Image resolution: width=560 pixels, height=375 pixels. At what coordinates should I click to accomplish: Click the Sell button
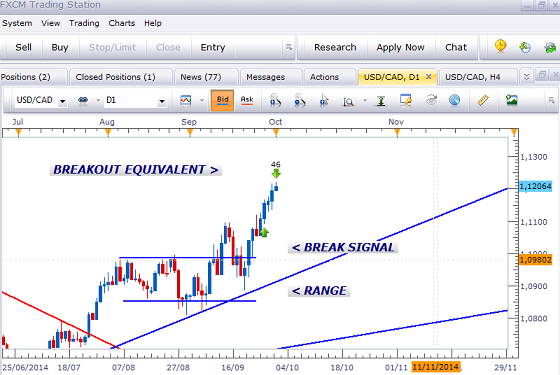(24, 47)
